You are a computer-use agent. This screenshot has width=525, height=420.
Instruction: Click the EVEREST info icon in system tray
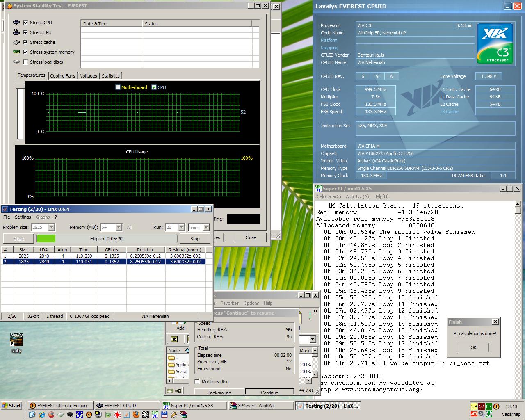(496, 406)
